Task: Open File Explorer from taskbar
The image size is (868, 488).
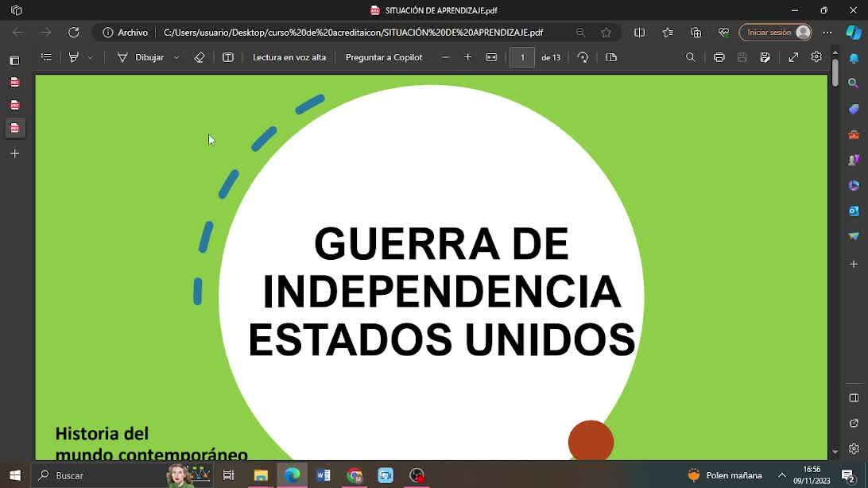Action: tap(261, 475)
